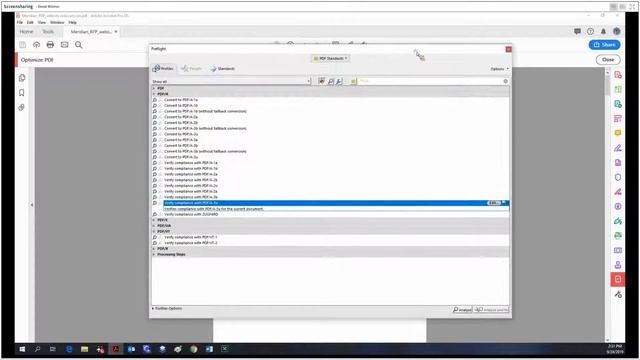This screenshot has height=360, width=640.
Task: Click the blue Share button
Action: click(x=604, y=44)
